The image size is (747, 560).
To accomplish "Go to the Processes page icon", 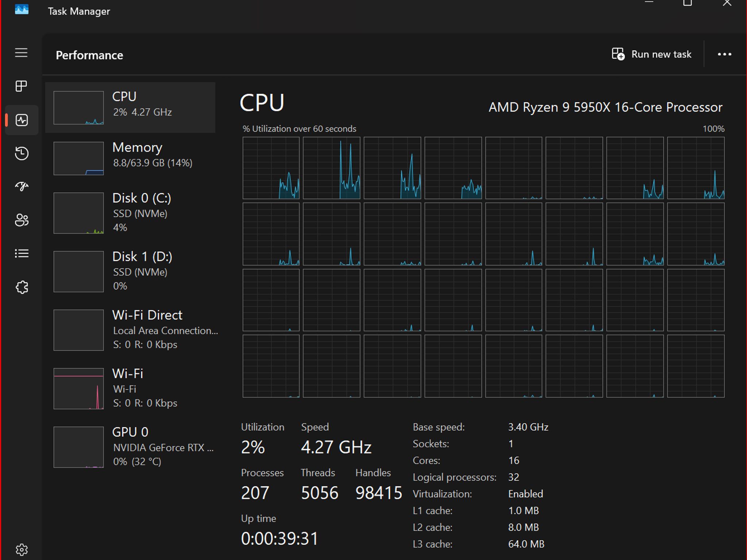I will [x=21, y=86].
